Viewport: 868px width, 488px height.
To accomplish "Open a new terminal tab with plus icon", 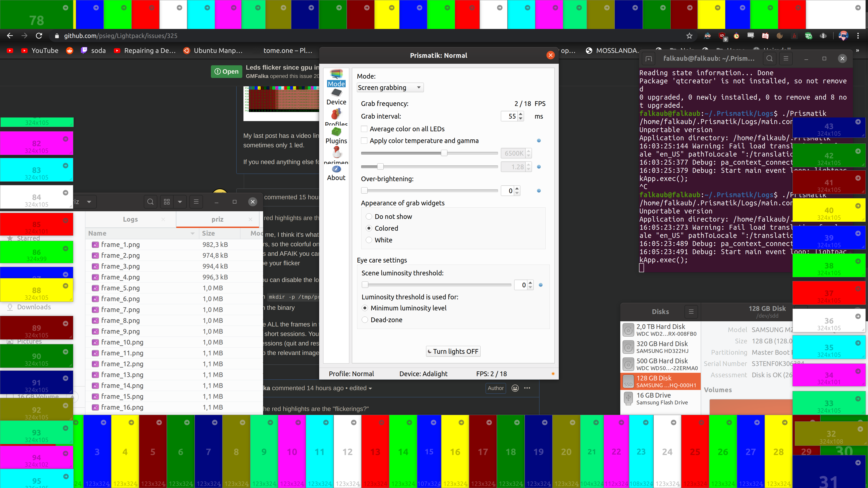I will pyautogui.click(x=648, y=58).
